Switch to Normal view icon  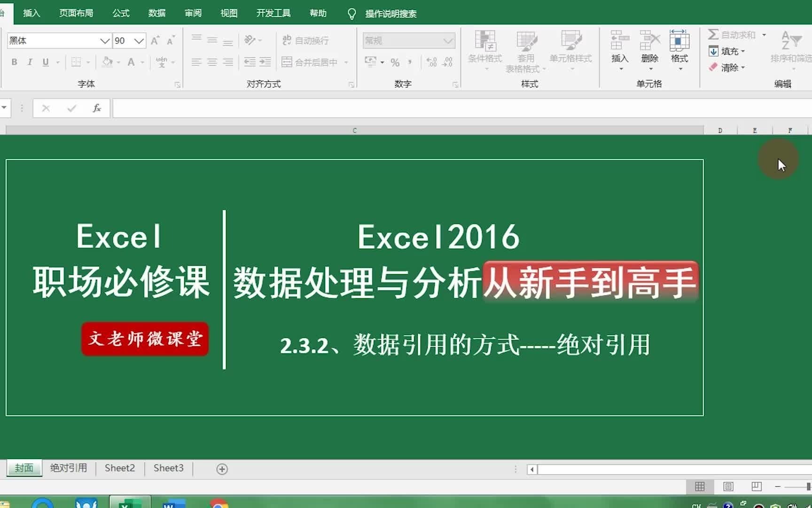tap(700, 486)
